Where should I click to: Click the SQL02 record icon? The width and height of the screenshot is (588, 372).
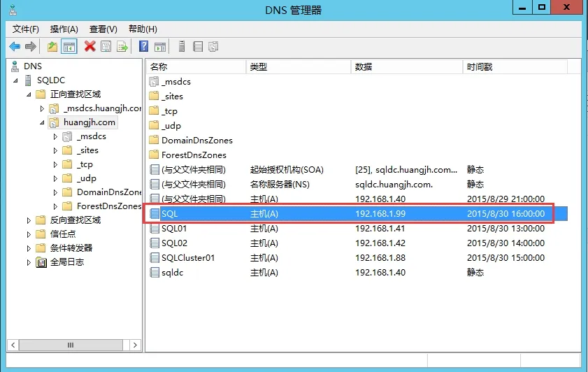154,243
